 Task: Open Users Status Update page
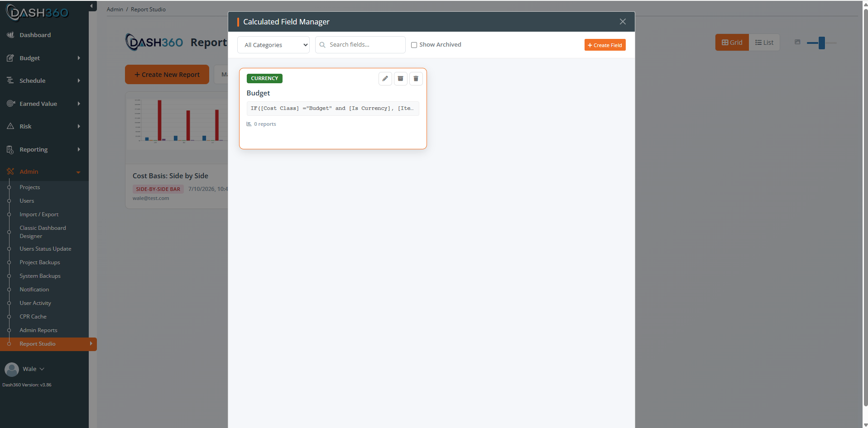(x=45, y=249)
